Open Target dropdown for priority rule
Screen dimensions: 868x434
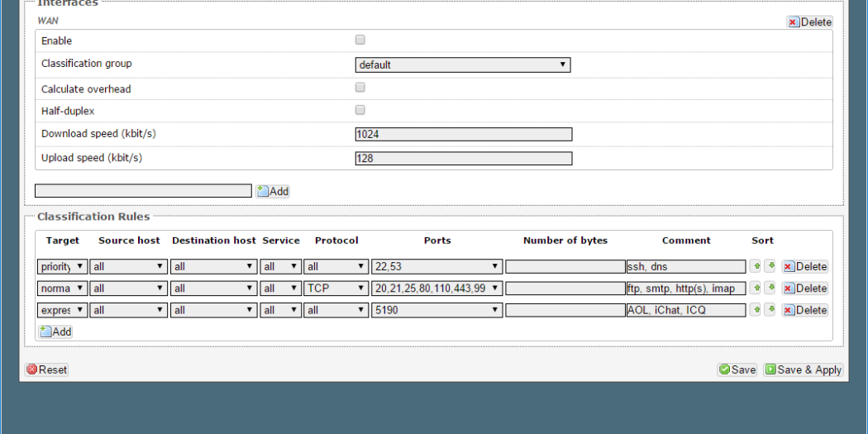click(x=63, y=266)
